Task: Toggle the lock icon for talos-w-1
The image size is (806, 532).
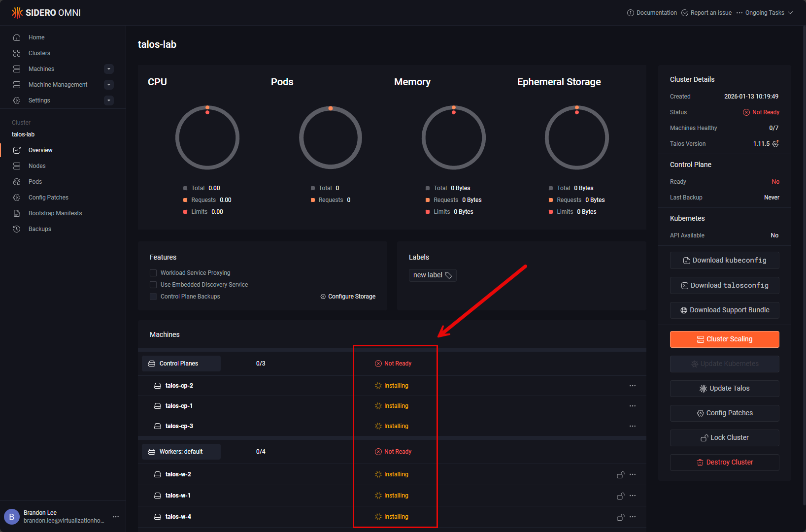Action: (x=621, y=496)
